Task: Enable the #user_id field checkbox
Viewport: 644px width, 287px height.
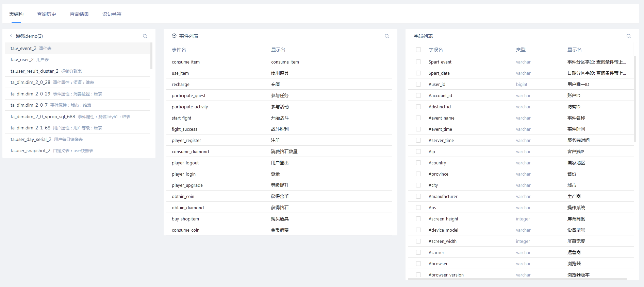Action: [418, 84]
